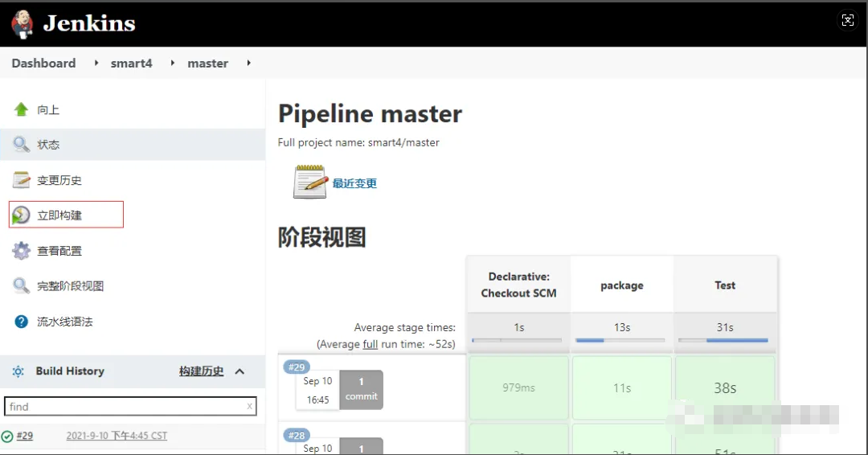Click the green up arrow icon
Image resolution: width=868 pixels, height=455 pixels.
coord(21,109)
